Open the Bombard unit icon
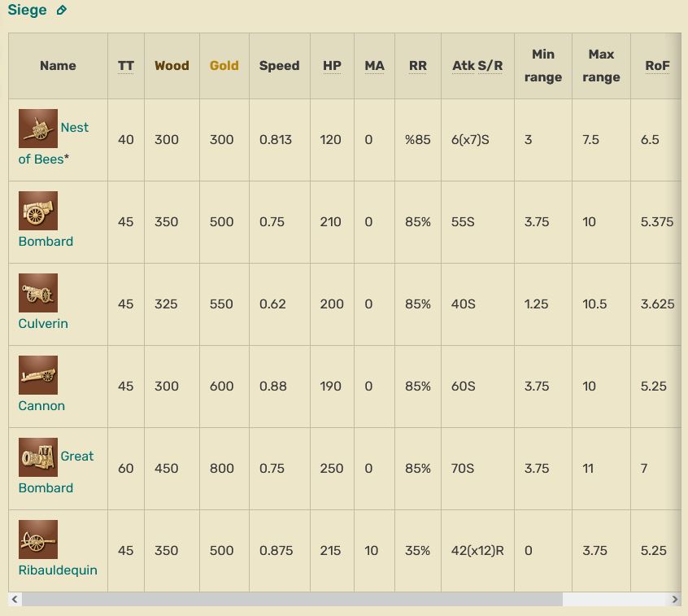 point(38,210)
